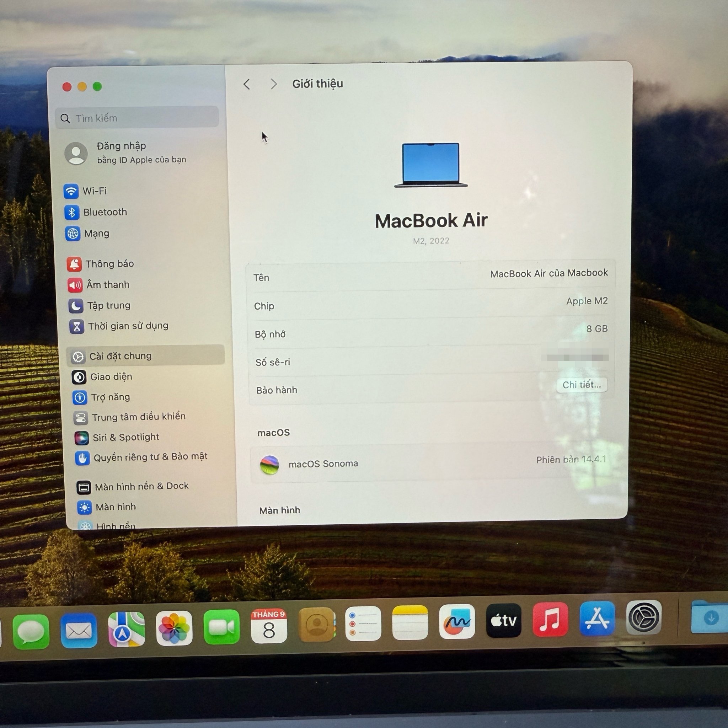Open Quyền riêng tư & Bảo mật
Image resolution: width=728 pixels, height=728 pixels.
(x=141, y=457)
